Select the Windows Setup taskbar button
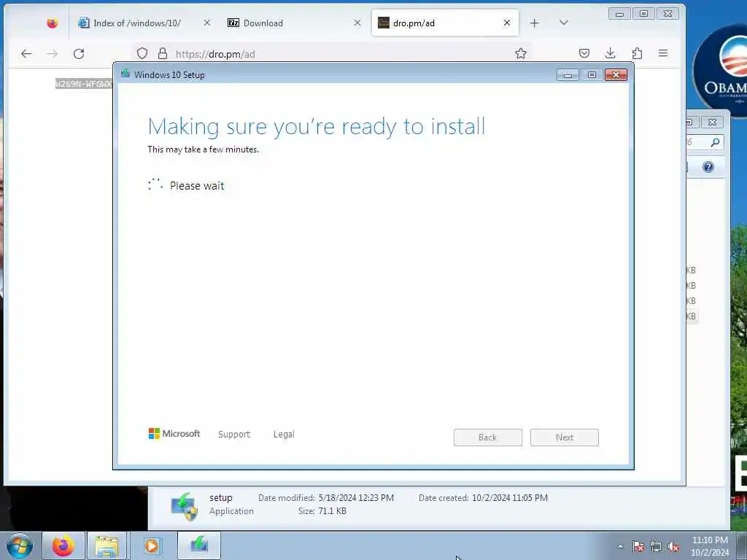 pyautogui.click(x=199, y=545)
